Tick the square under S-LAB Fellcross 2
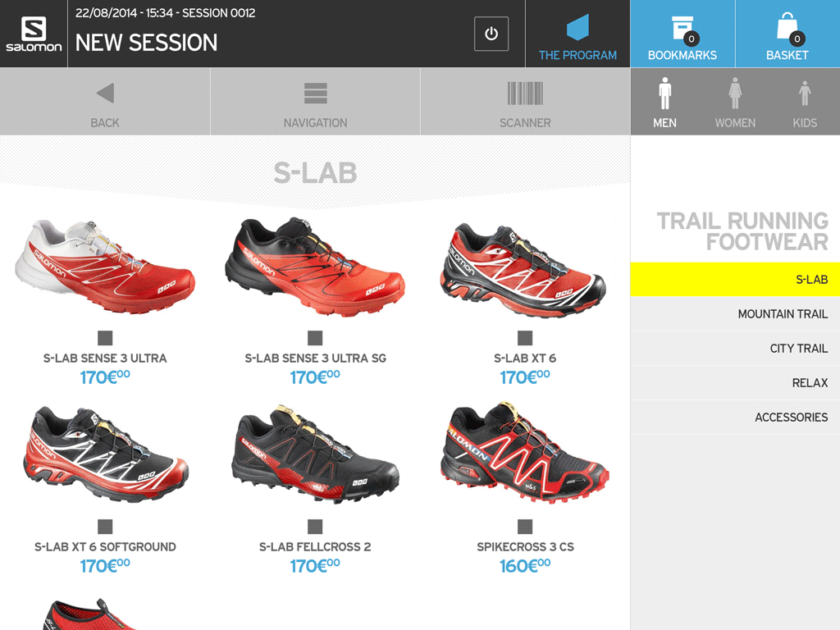The image size is (840, 630). (315, 527)
